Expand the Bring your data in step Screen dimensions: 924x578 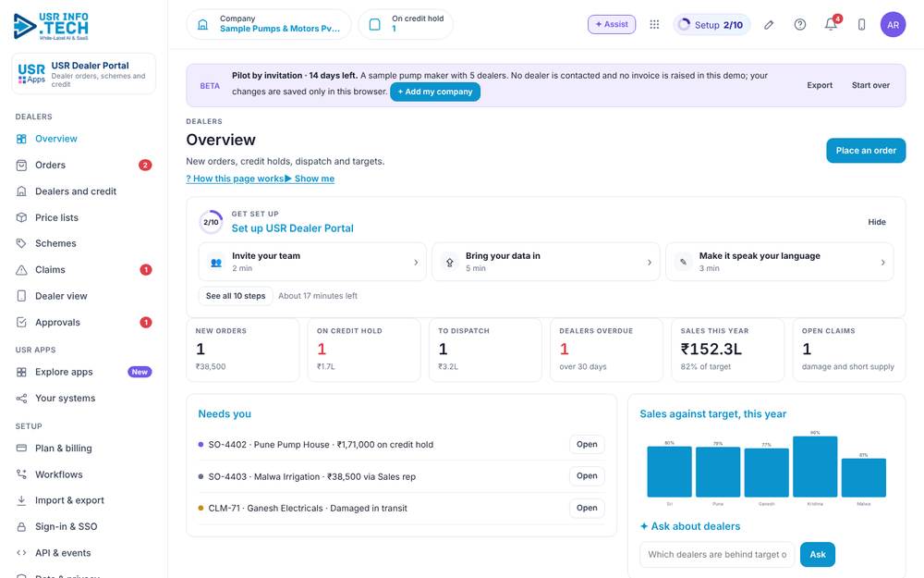[546, 262]
